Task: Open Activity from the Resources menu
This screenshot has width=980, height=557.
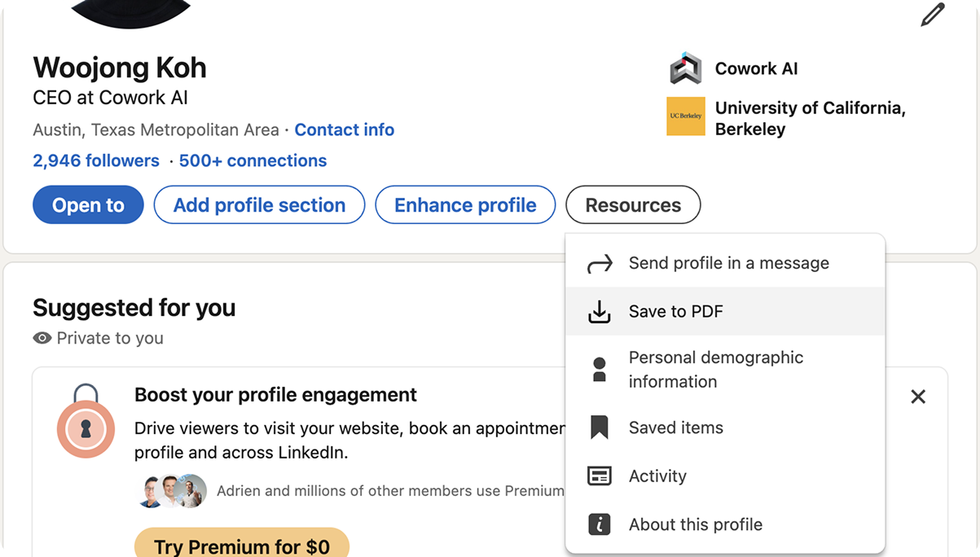Action: click(x=725, y=476)
